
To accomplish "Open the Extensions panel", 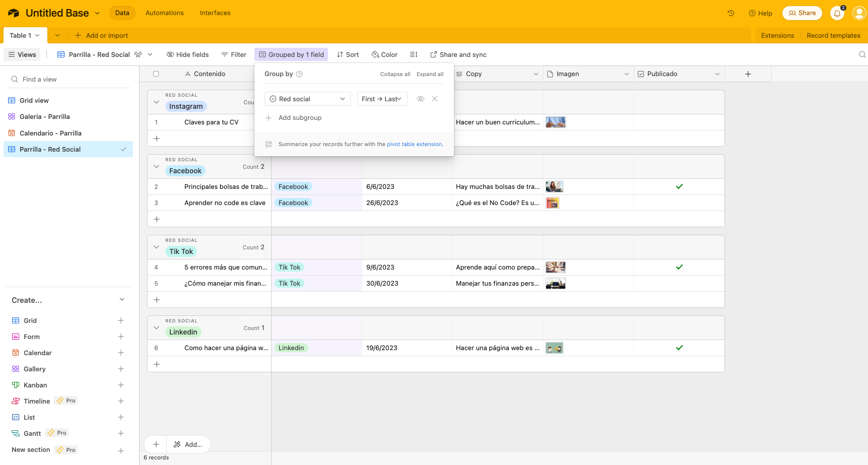I will tap(777, 35).
